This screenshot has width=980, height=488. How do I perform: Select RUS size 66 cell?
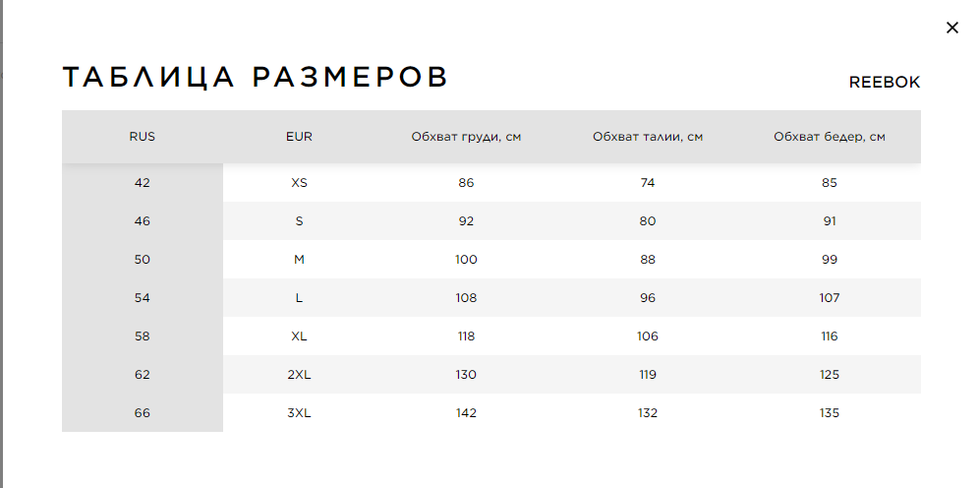(143, 413)
